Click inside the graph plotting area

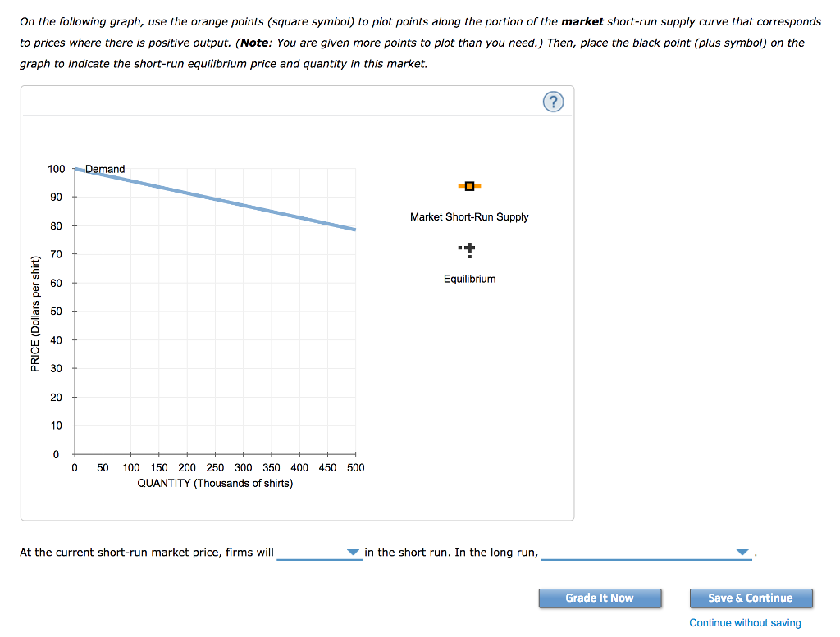pyautogui.click(x=213, y=328)
